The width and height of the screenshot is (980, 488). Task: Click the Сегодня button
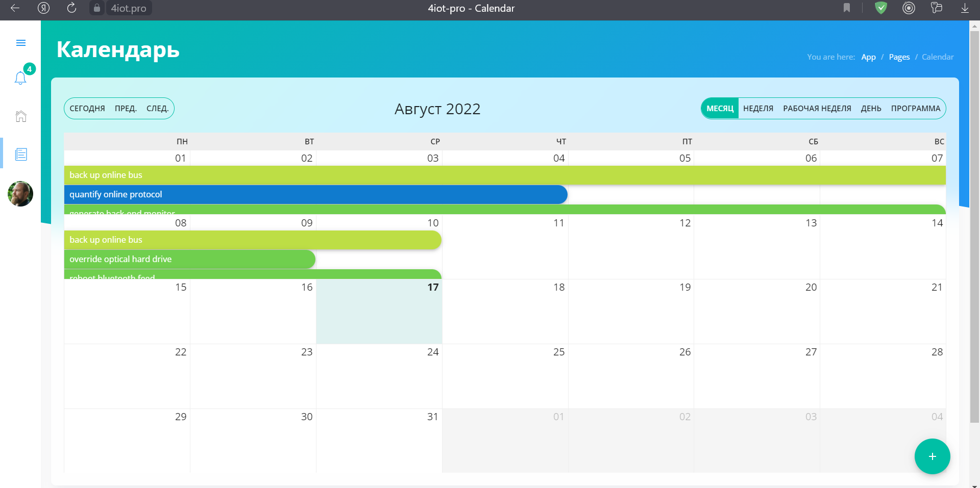87,109
